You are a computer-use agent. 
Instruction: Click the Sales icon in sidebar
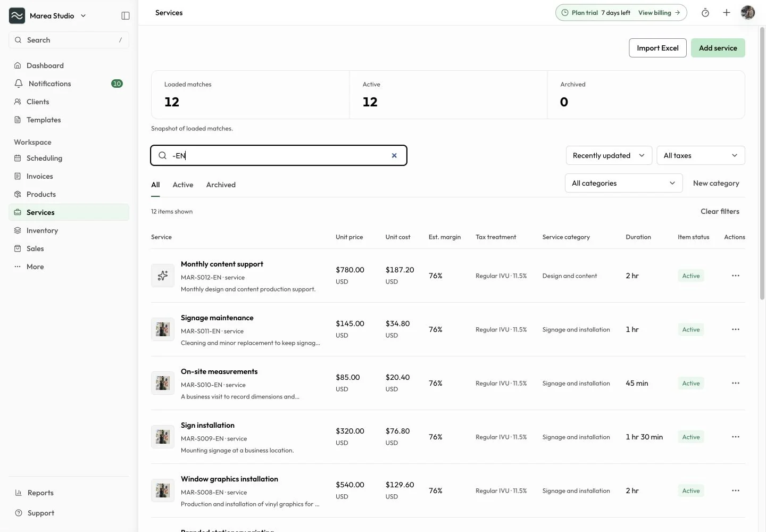pos(18,248)
